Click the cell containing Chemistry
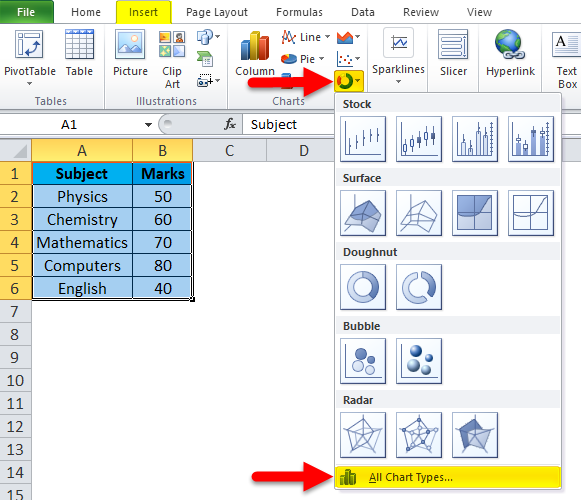The image size is (581, 500). point(82,219)
